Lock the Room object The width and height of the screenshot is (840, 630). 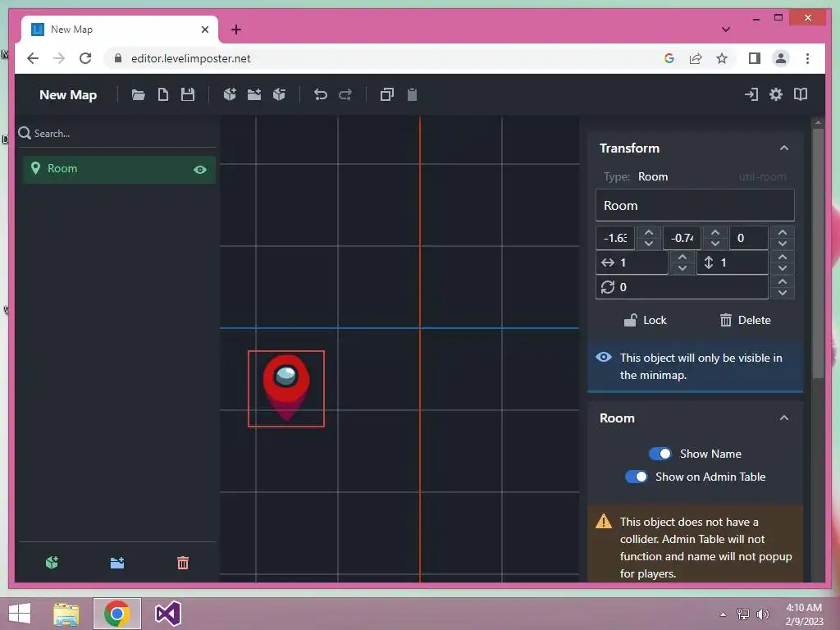click(645, 320)
